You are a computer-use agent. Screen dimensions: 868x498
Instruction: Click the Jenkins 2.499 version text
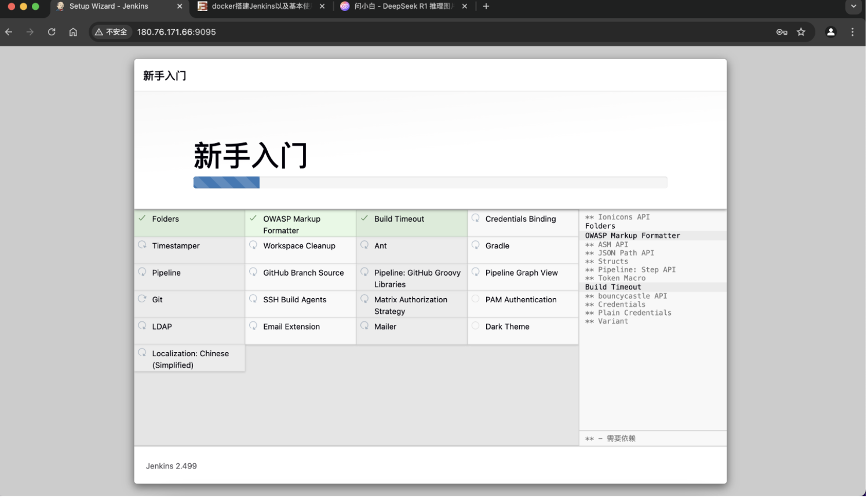[172, 467]
